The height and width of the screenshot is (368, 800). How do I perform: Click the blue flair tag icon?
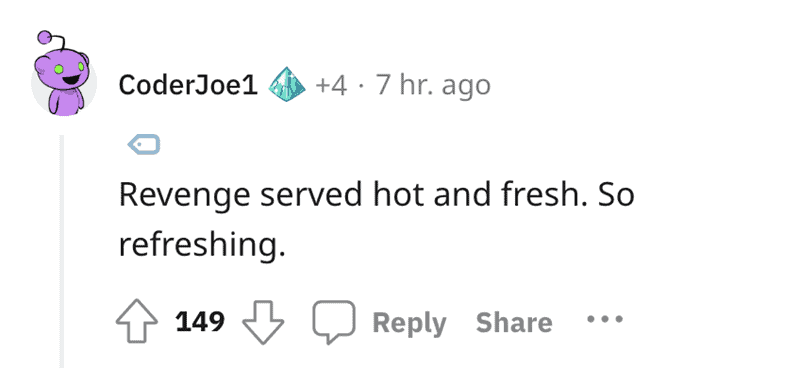click(x=144, y=145)
